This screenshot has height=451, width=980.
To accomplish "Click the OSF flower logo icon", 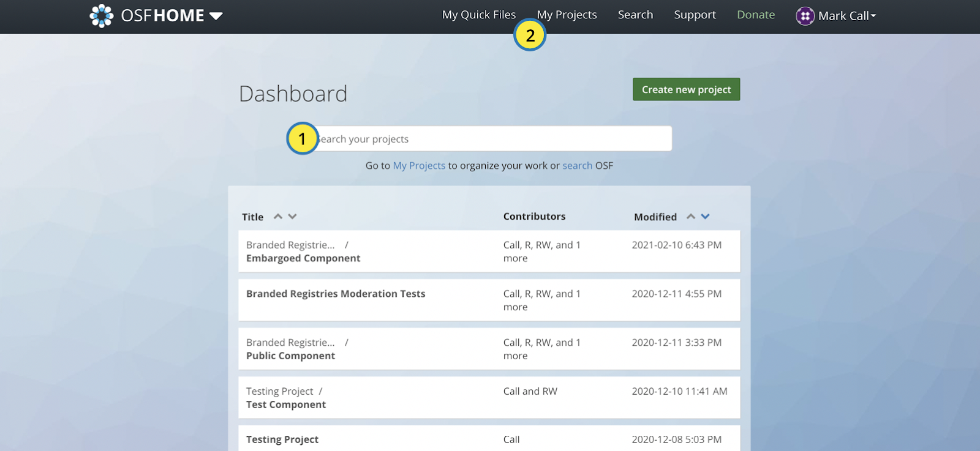I will click(x=102, y=15).
